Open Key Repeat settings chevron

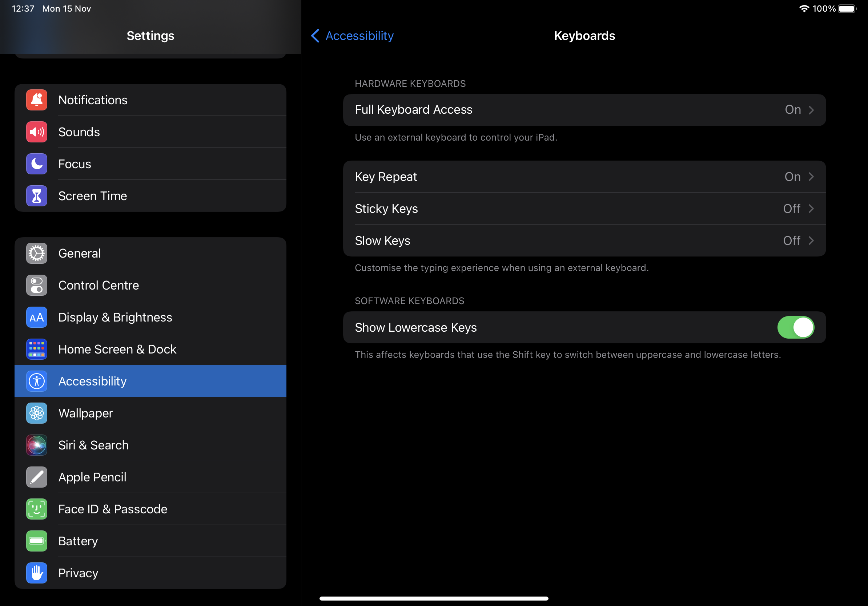click(x=811, y=177)
